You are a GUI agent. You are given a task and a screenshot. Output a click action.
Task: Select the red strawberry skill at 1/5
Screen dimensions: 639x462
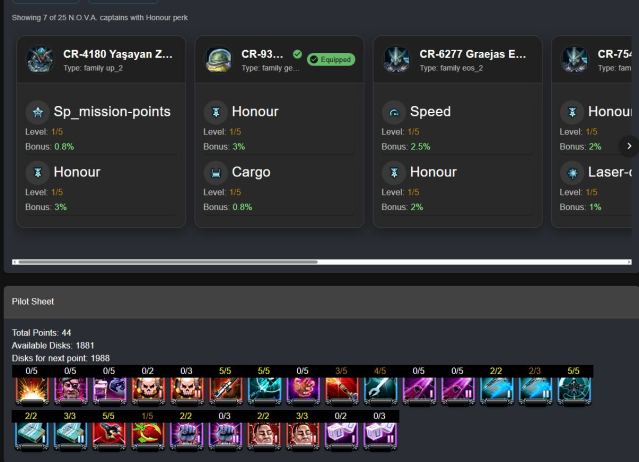tap(148, 436)
